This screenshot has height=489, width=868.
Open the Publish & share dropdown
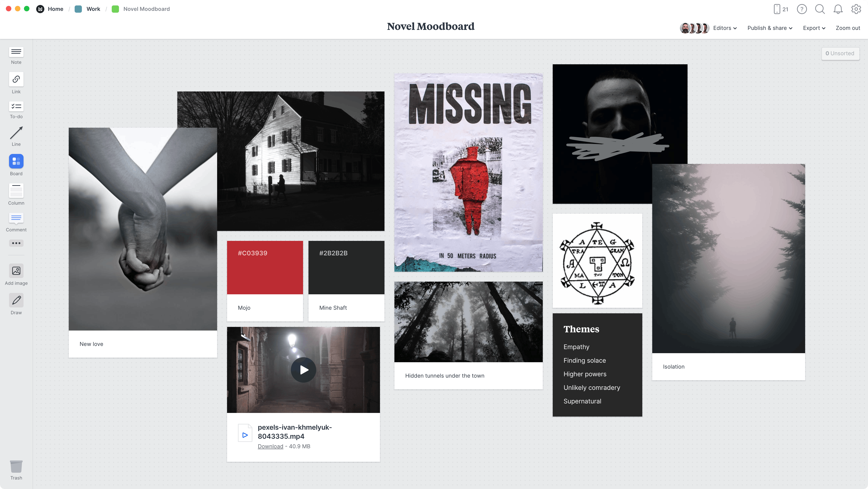point(770,28)
